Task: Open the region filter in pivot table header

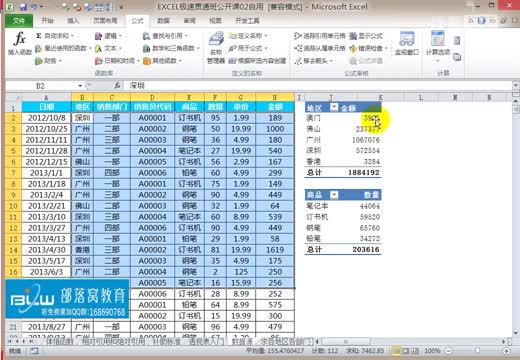Action: (x=334, y=107)
